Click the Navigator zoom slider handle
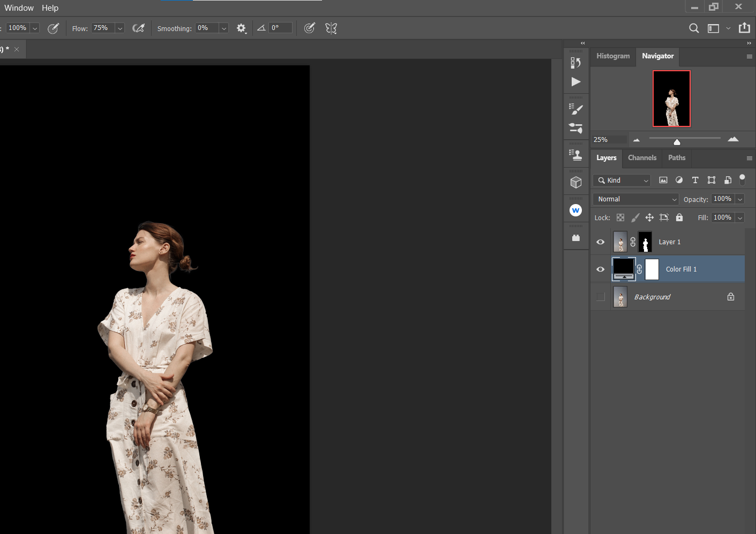This screenshot has width=756, height=534. pyautogui.click(x=677, y=142)
